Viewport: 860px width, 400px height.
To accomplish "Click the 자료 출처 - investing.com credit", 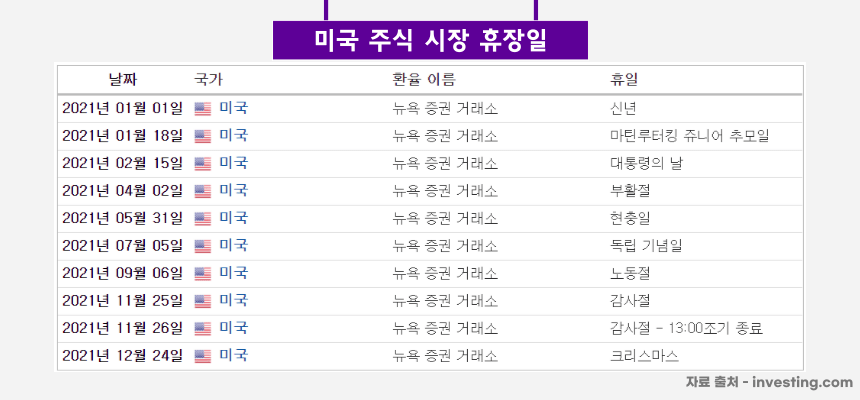I will 769,382.
